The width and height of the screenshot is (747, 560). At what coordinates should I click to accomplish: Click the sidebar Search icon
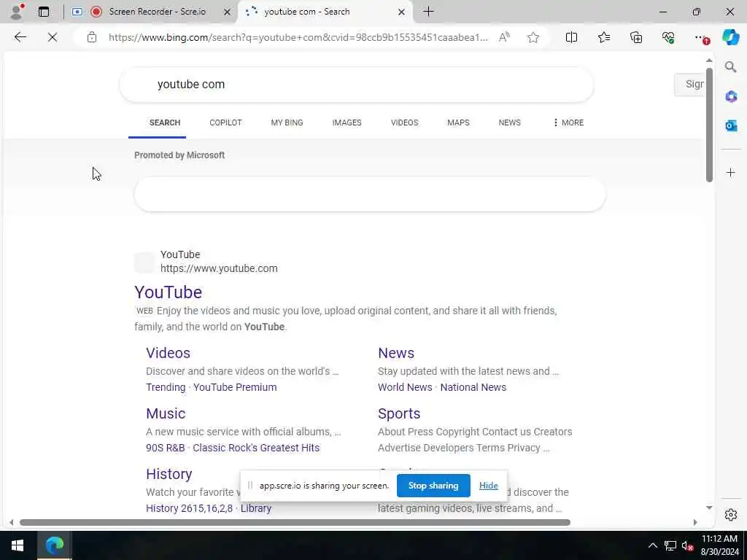(730, 67)
